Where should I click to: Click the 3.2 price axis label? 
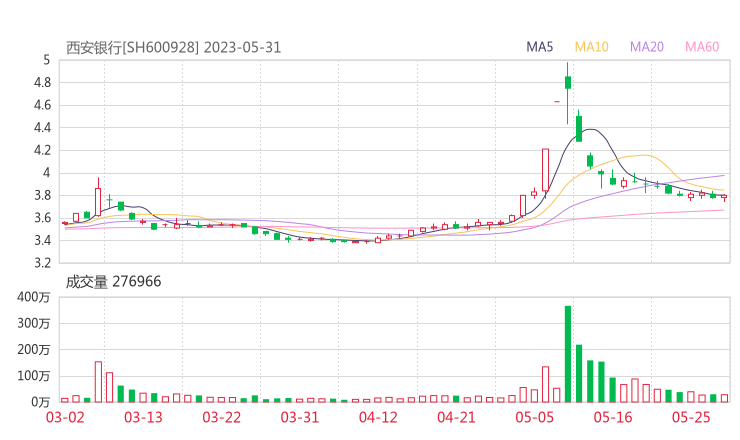point(42,263)
